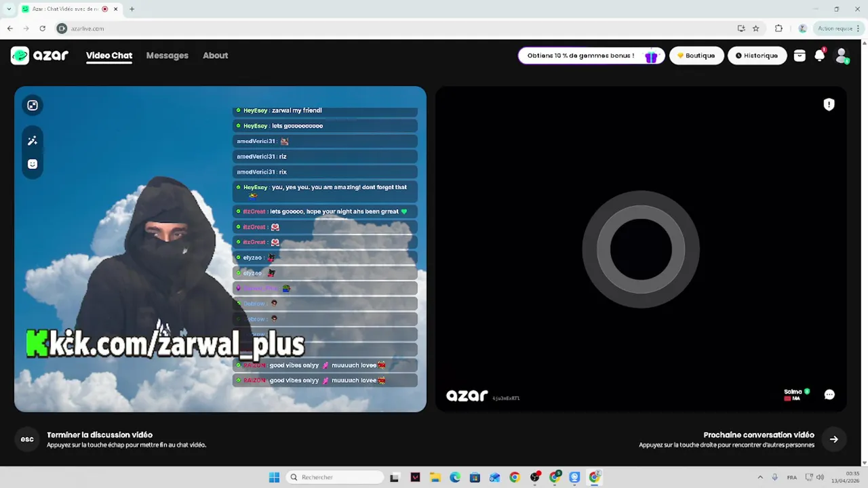
Task: Open the volume control in system tray
Action: point(821,477)
